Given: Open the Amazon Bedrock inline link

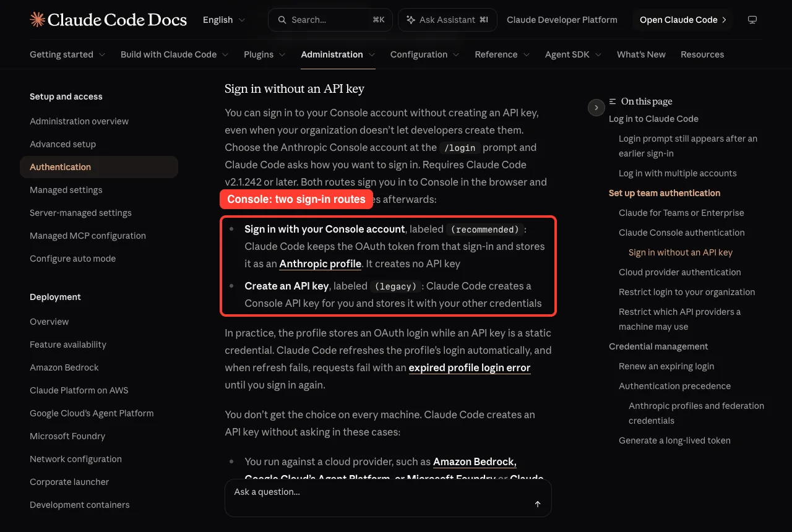Looking at the screenshot, I should point(475,461).
